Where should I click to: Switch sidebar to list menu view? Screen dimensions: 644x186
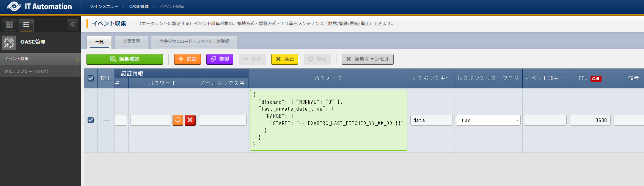pos(26,25)
